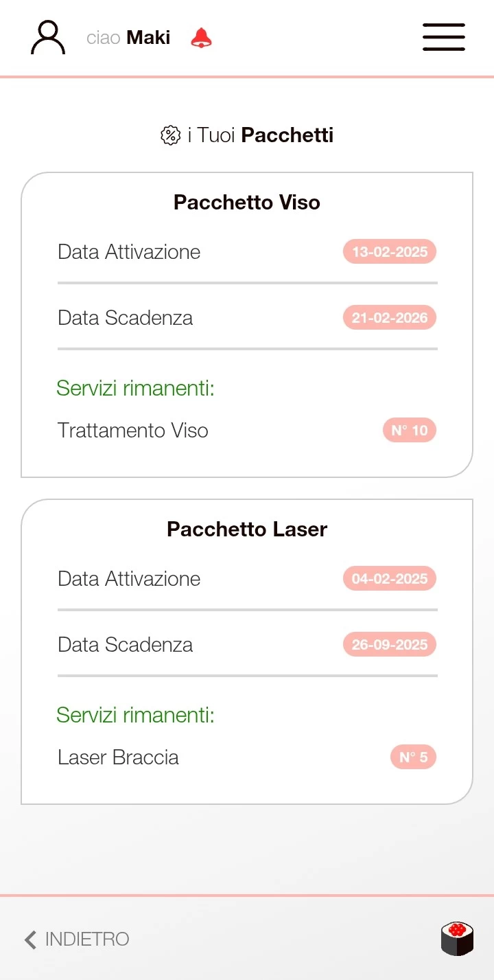Select the Laser Braccia service row

pos(118,757)
